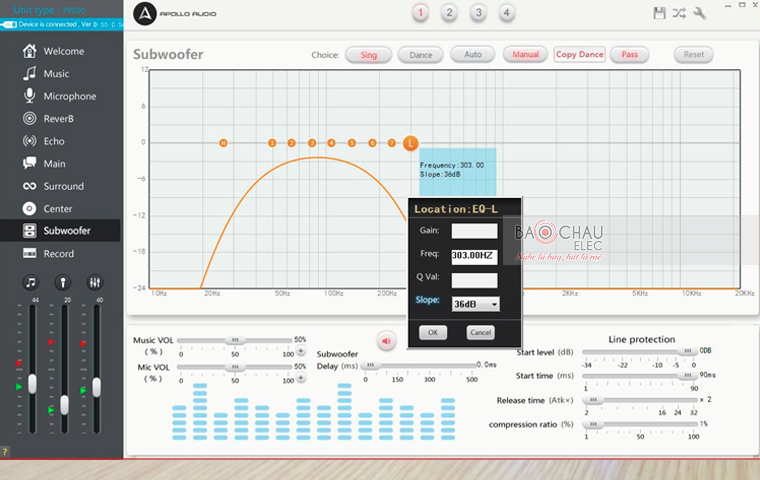
Task: Choose the Auto mode
Action: tap(473, 54)
